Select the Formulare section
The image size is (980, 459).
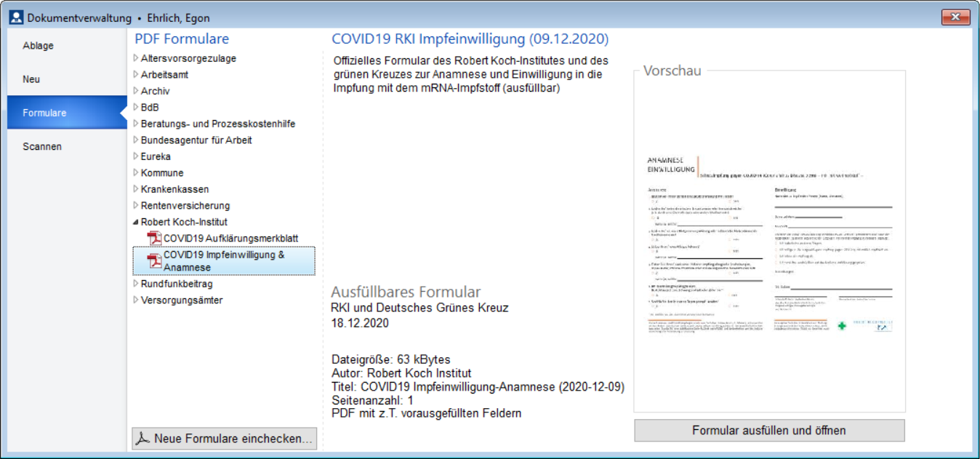(67, 113)
